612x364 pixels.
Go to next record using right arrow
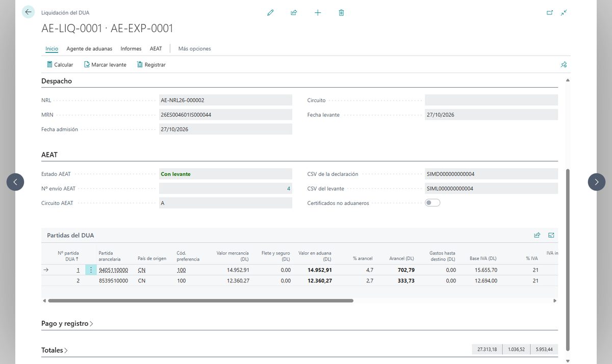597,182
